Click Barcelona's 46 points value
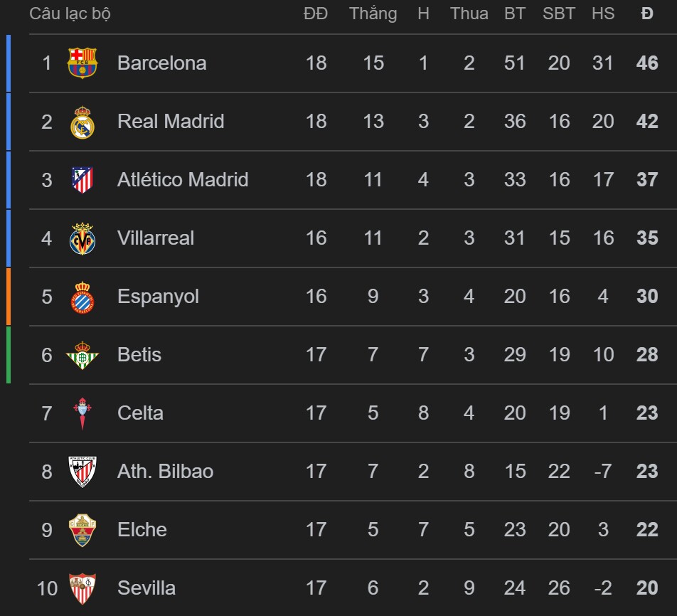This screenshot has height=616, width=677. [x=647, y=63]
